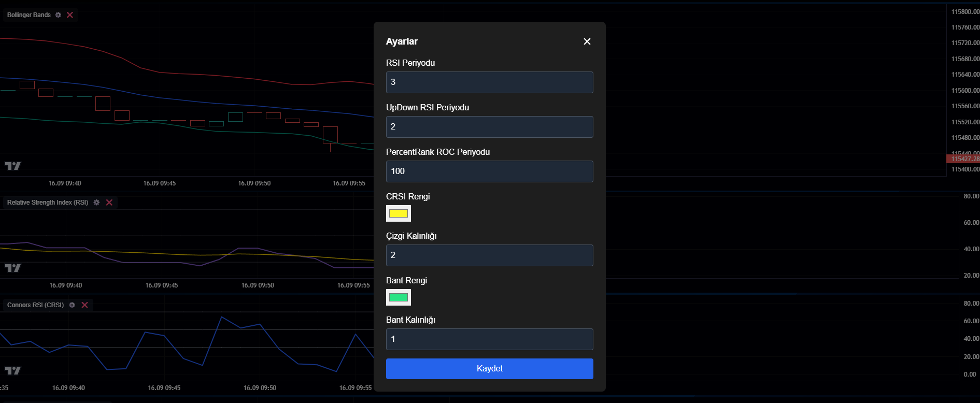Remove the Bollinger Bands indicator
Image resolution: width=980 pixels, height=403 pixels.
70,15
